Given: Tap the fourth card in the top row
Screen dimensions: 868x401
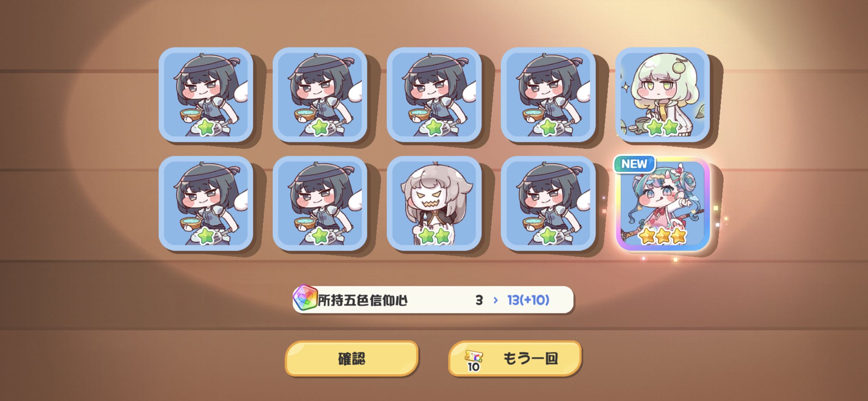Looking at the screenshot, I should coord(548,94).
